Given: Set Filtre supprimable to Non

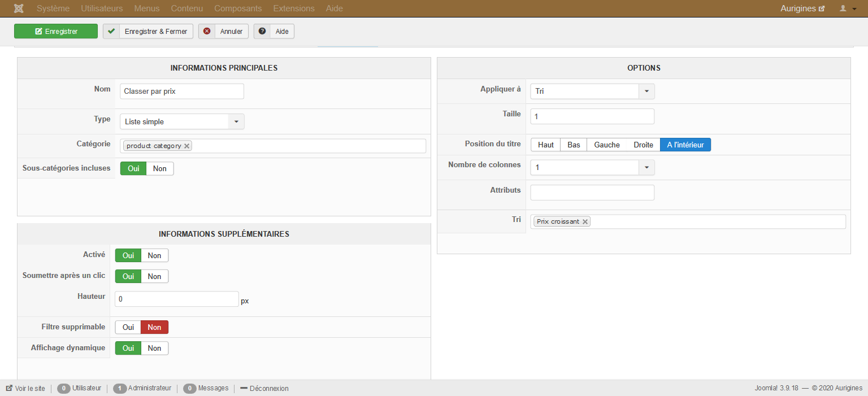Looking at the screenshot, I should click(155, 327).
